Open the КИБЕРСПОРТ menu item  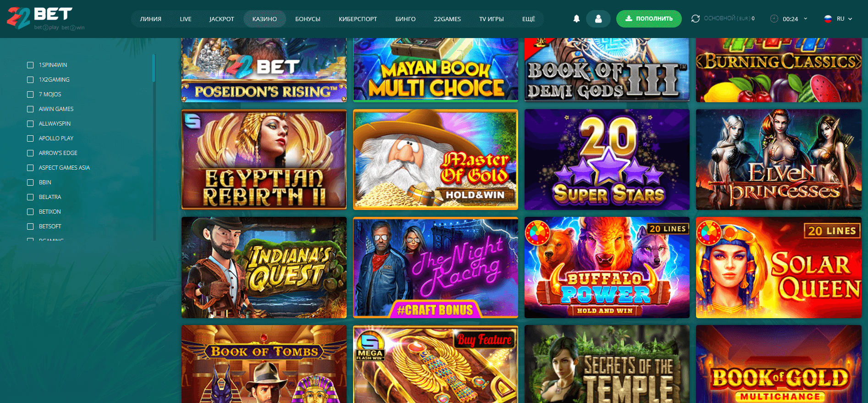coord(358,19)
